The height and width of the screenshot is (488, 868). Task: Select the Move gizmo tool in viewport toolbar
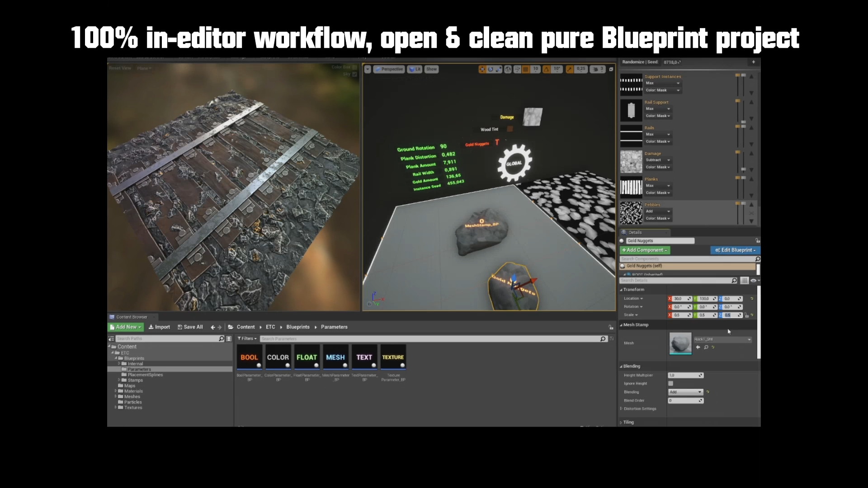coord(482,69)
